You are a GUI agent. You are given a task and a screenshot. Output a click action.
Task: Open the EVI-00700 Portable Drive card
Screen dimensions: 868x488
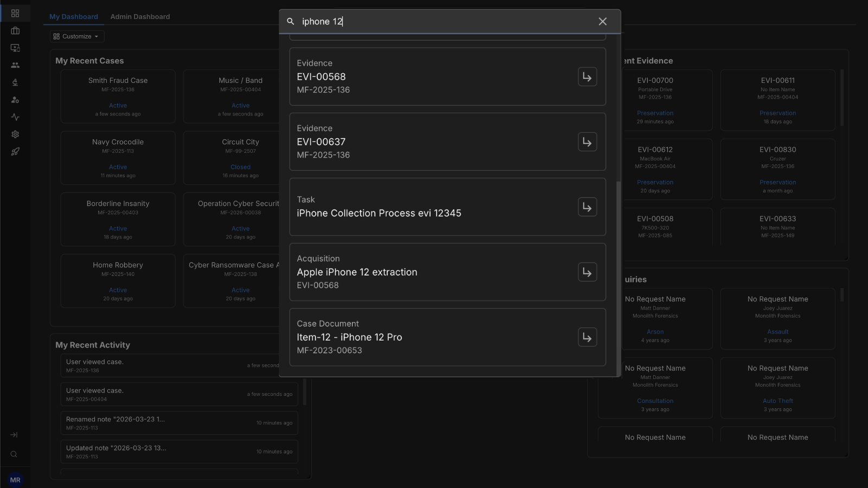[666, 100]
